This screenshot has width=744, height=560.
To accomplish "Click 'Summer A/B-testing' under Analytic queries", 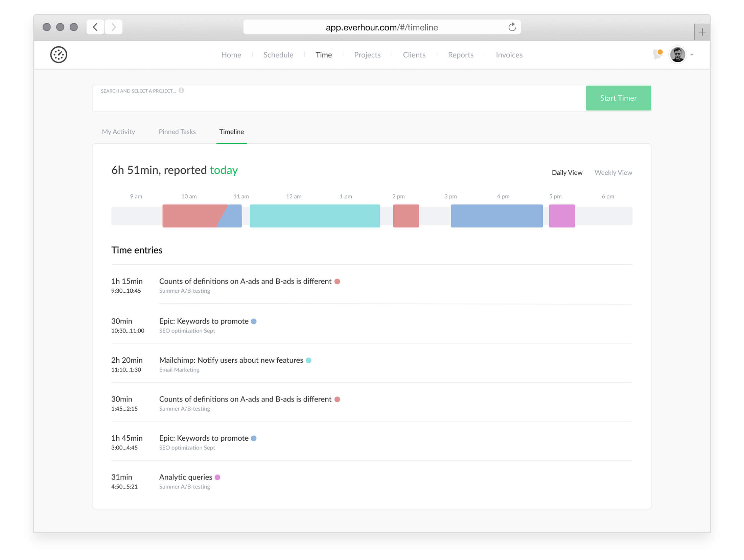I will 184,487.
